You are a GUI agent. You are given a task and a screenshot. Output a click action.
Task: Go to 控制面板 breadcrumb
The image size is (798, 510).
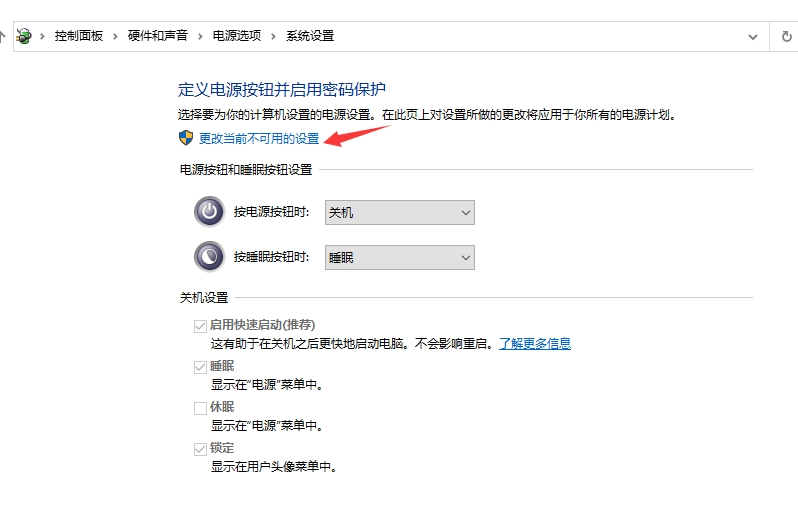pyautogui.click(x=79, y=36)
